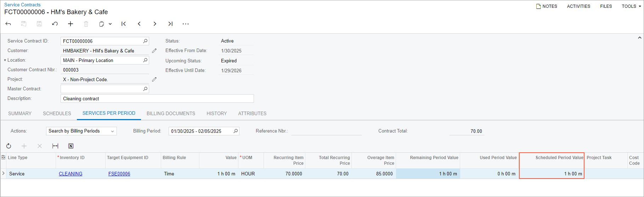Expand the Service line row arrow

4,173
